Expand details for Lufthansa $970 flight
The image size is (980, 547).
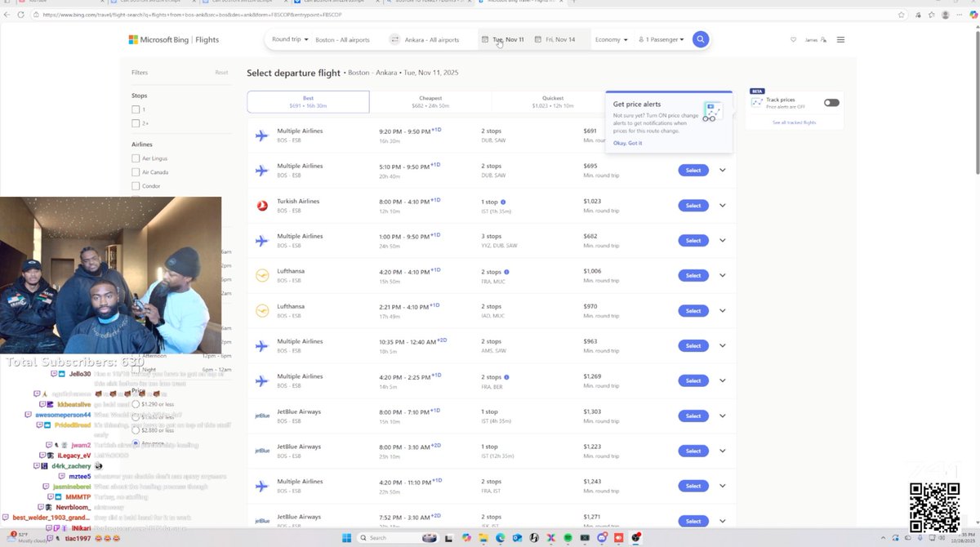click(x=723, y=311)
